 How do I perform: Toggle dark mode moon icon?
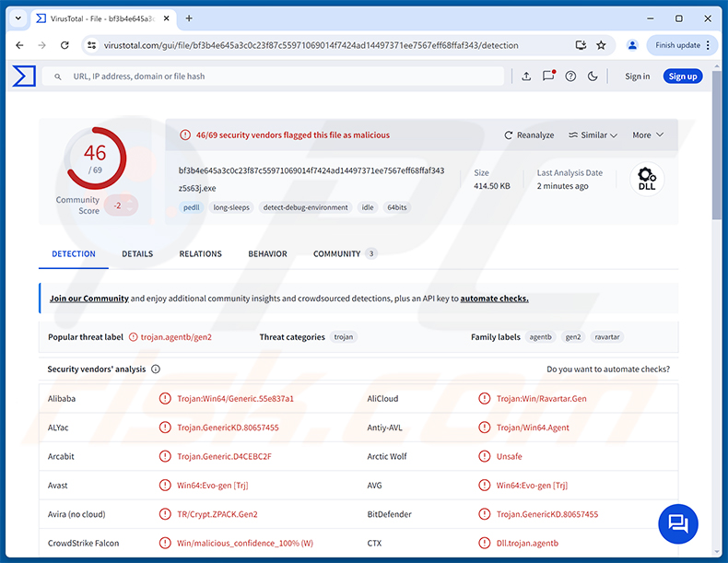[593, 76]
